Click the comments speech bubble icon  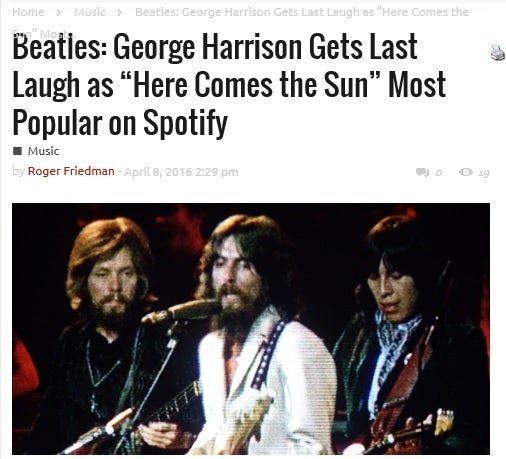point(422,172)
